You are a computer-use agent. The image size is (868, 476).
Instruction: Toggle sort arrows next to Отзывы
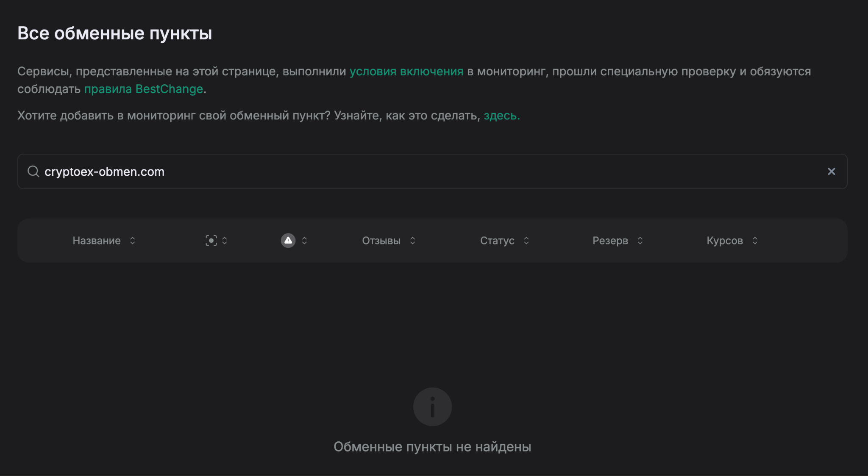point(412,241)
